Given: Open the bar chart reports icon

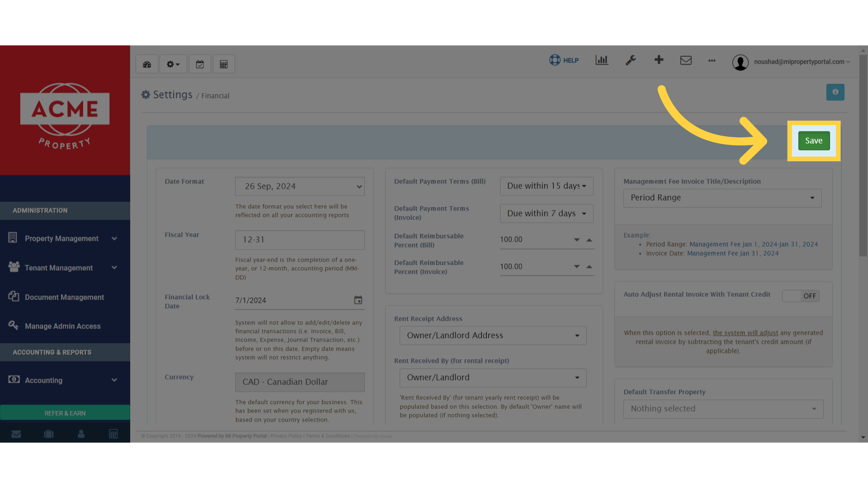Looking at the screenshot, I should 602,60.
